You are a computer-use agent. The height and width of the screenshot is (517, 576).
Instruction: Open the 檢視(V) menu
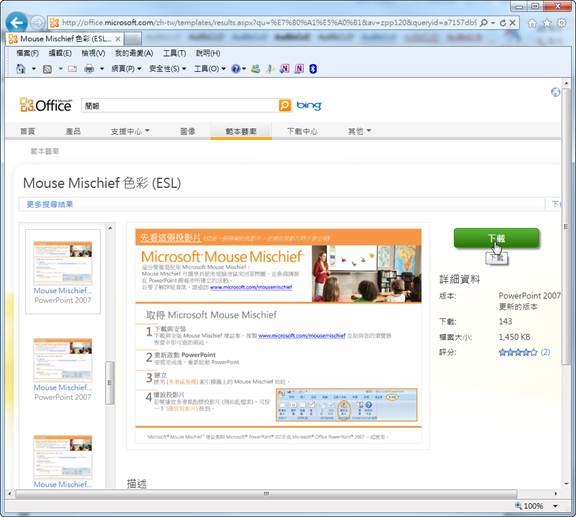[x=93, y=53]
